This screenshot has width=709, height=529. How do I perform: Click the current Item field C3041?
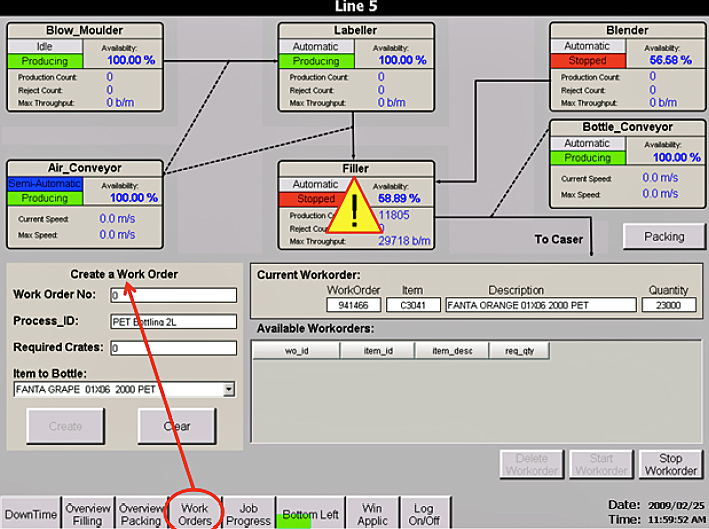tap(413, 305)
